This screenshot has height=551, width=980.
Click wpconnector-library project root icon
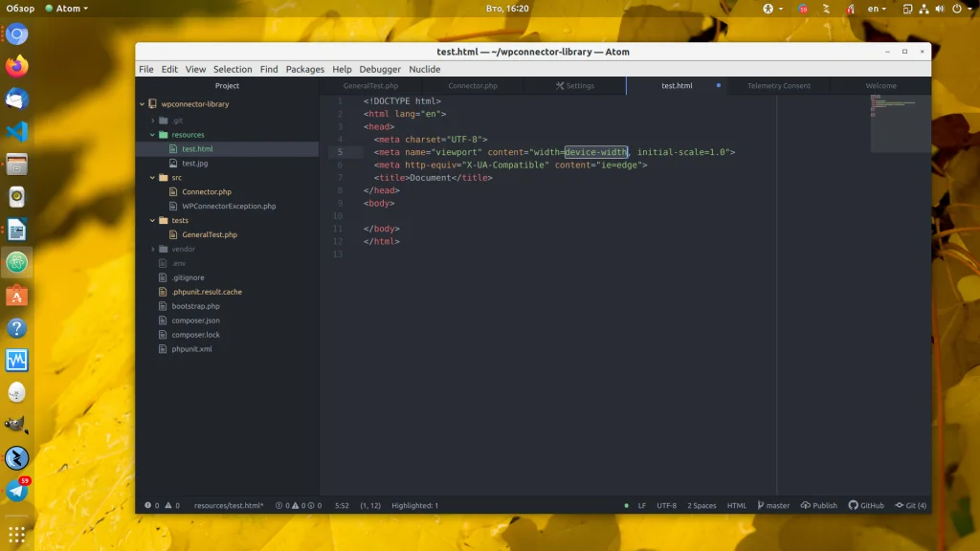153,104
